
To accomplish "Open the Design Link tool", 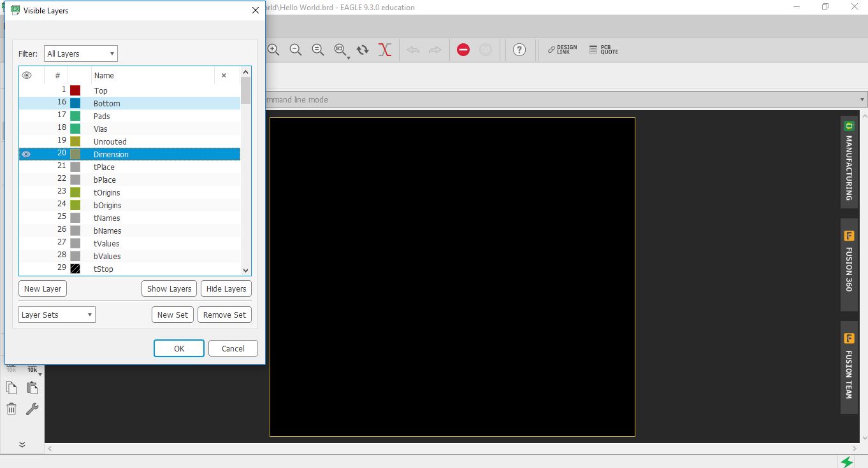I will coord(562,50).
